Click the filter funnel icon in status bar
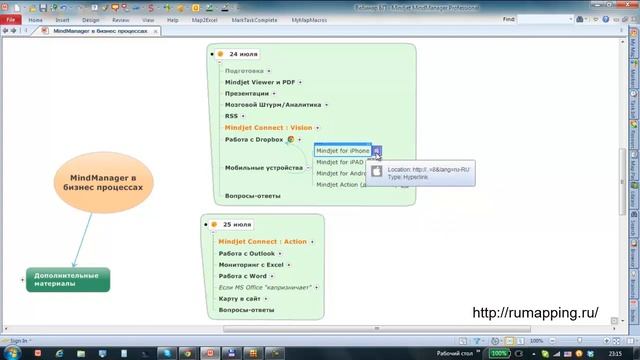This screenshot has height=360, width=640. pyautogui.click(x=476, y=341)
